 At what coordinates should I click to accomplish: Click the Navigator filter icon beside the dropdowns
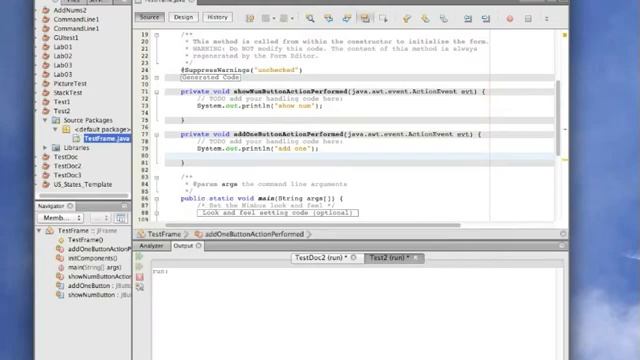[121, 218]
